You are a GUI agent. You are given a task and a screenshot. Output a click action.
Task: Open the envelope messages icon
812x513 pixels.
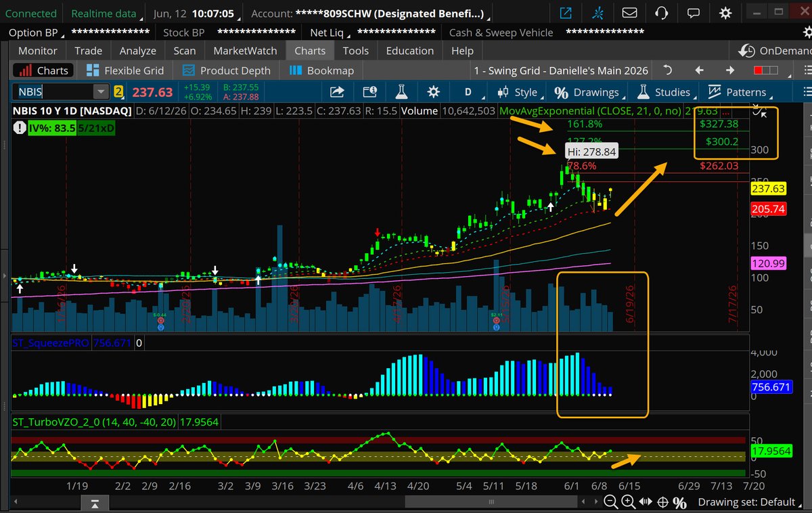point(630,13)
